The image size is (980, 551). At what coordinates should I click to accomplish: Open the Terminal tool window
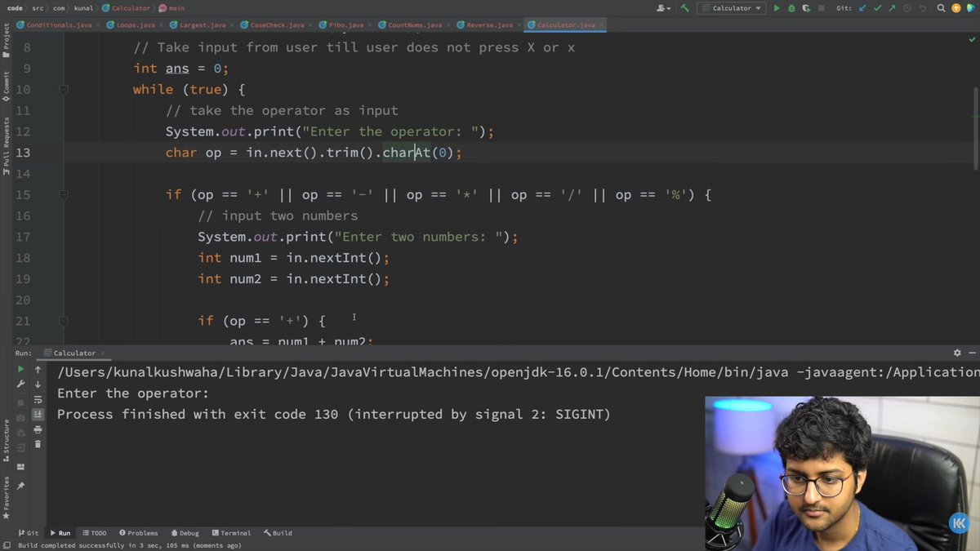click(x=230, y=533)
